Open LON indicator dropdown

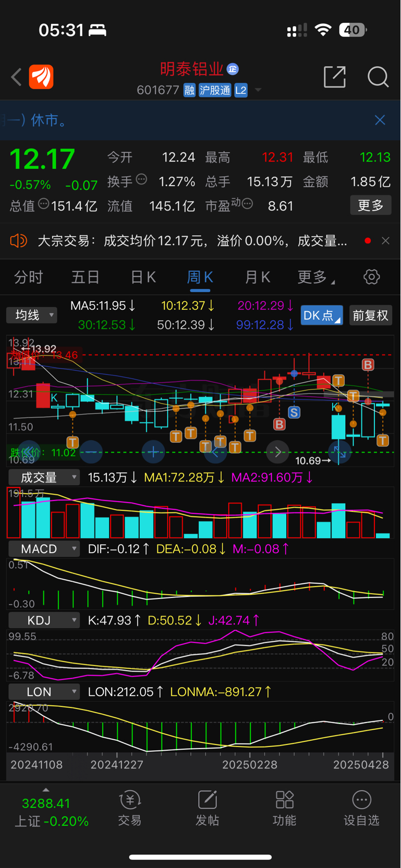[x=44, y=692]
